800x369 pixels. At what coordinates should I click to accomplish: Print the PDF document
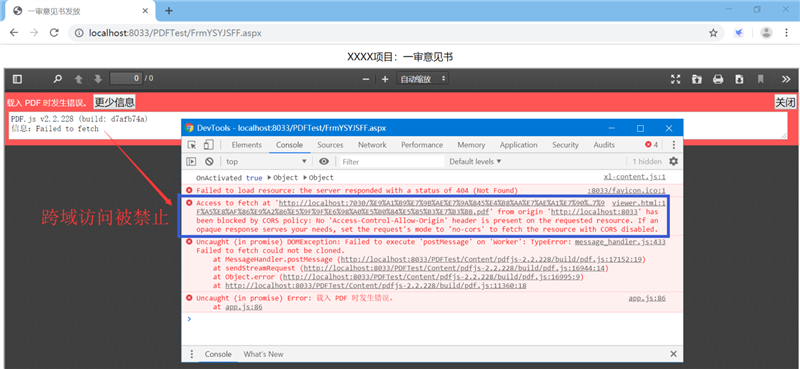point(718,79)
